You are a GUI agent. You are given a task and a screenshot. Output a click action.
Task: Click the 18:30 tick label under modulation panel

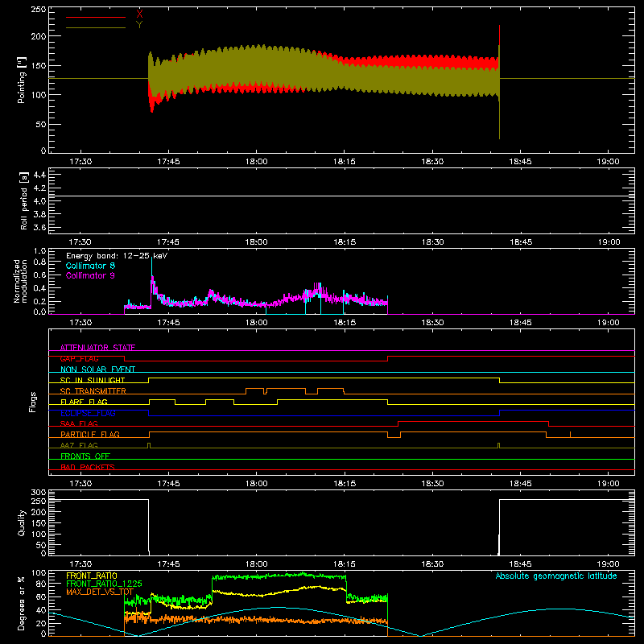(x=432, y=323)
